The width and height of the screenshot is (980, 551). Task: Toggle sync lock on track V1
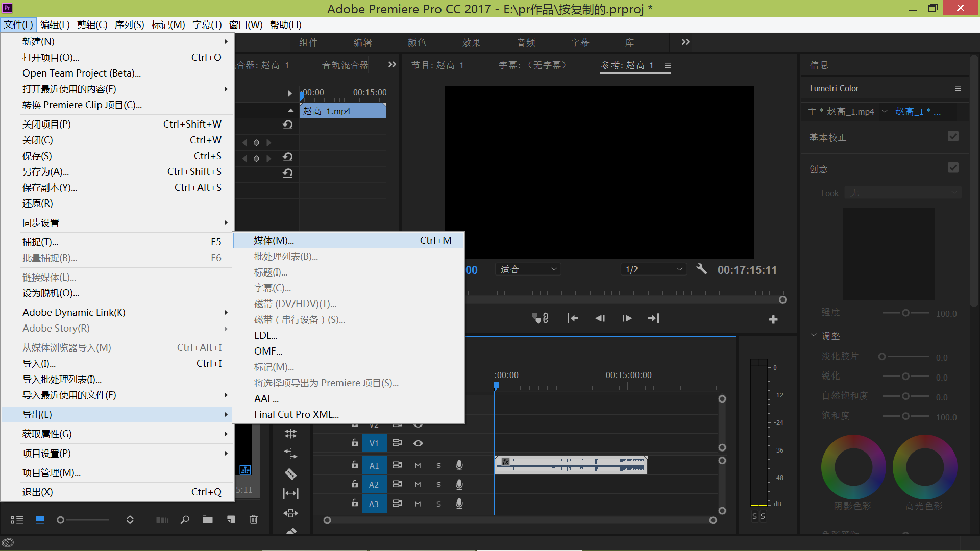(397, 443)
